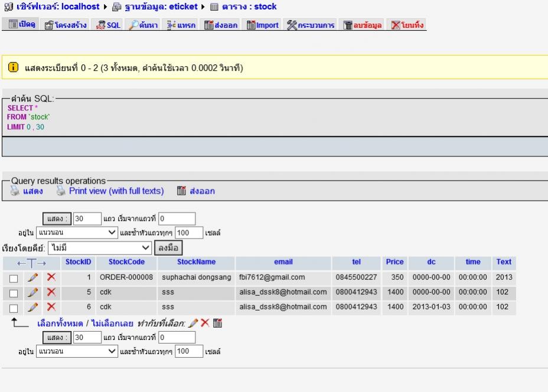Click the Print view (with full texts) link
This screenshot has height=392, width=548.
click(116, 191)
